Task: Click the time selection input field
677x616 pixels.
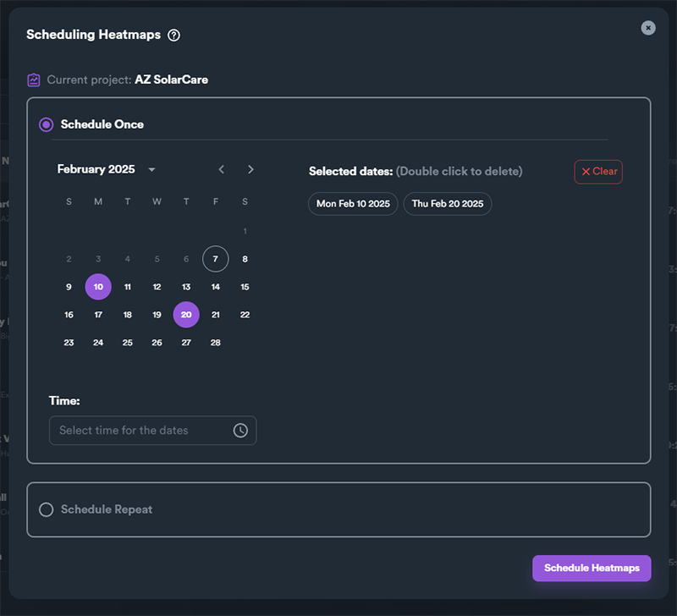Action: click(x=153, y=431)
